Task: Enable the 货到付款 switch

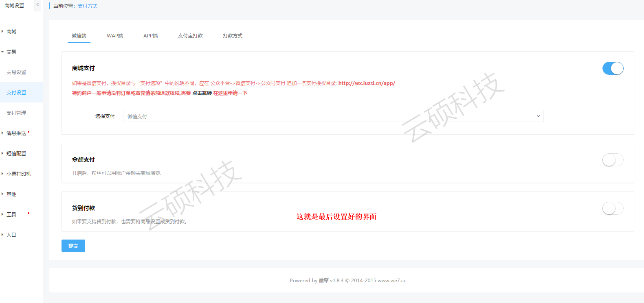Action: [613, 208]
